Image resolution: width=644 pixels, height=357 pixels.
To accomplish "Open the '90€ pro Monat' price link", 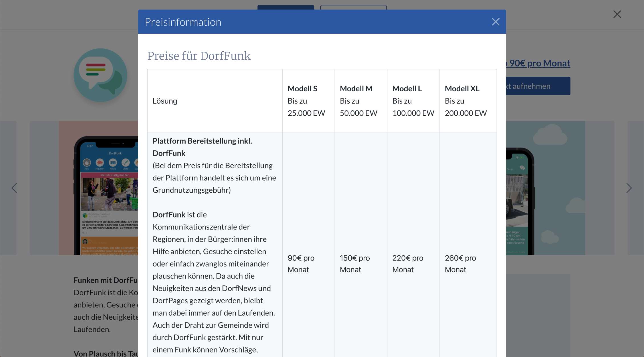I will coord(538,63).
